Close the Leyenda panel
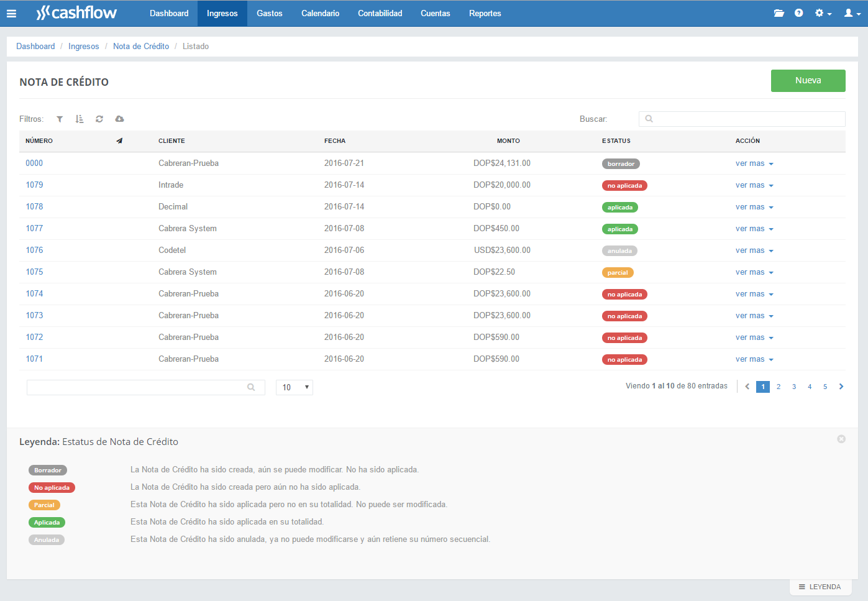 841,439
